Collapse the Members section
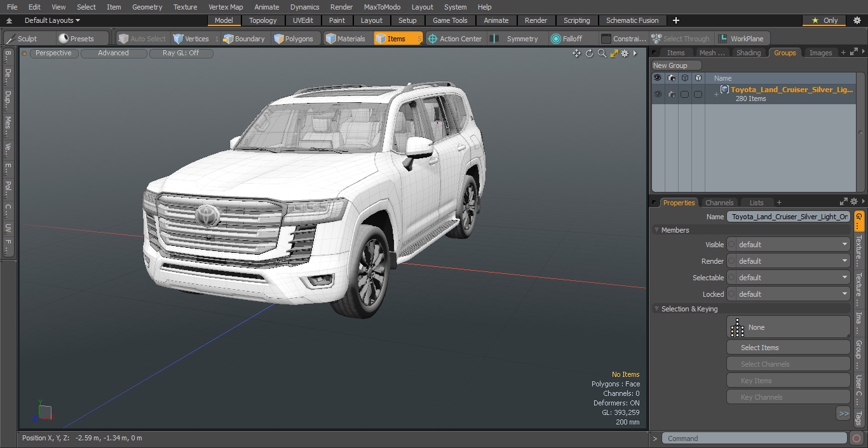This screenshot has width=868, height=448. (656, 230)
